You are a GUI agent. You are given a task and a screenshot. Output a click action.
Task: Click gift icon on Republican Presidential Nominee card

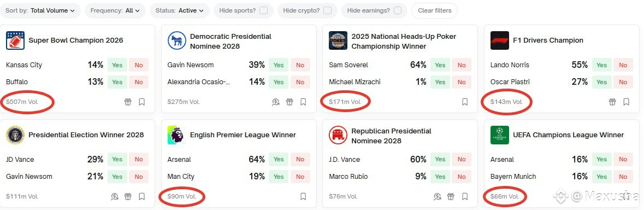[451, 196]
